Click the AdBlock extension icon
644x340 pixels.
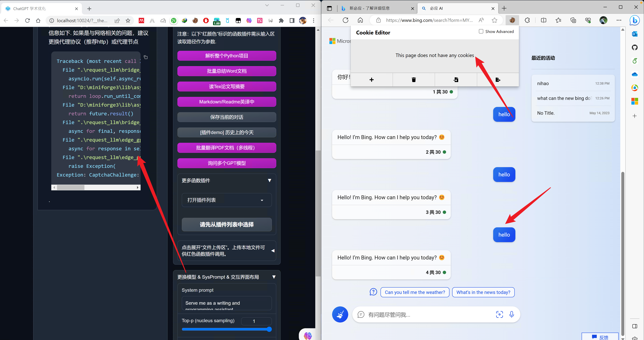click(206, 21)
